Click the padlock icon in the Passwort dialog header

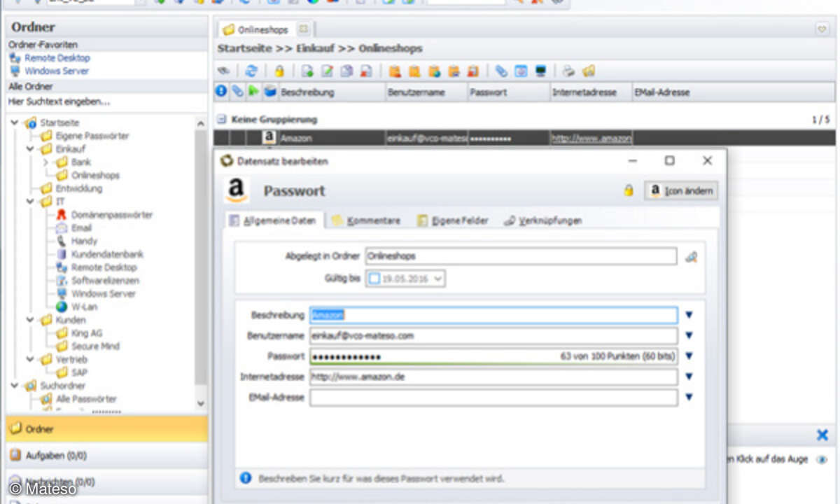(x=629, y=190)
